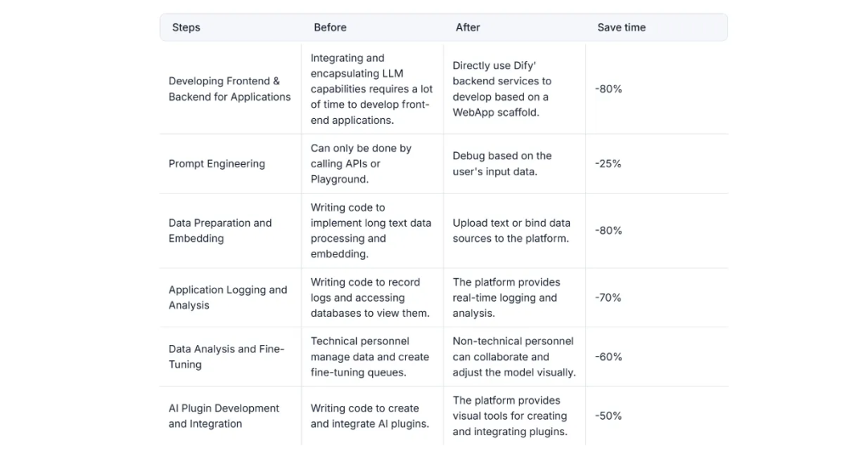Image resolution: width=868 pixels, height=464 pixels.
Task: Click the -70% save time value
Action: pyautogui.click(x=608, y=298)
